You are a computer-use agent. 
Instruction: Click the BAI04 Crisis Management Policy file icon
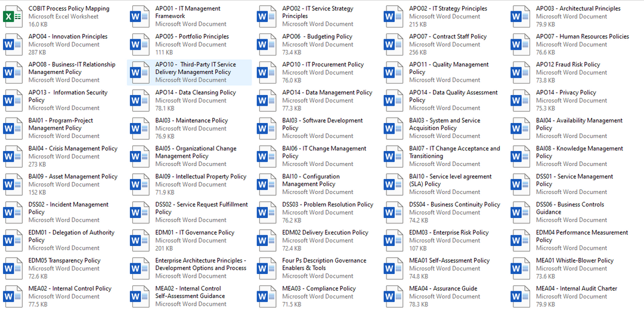pos(13,156)
